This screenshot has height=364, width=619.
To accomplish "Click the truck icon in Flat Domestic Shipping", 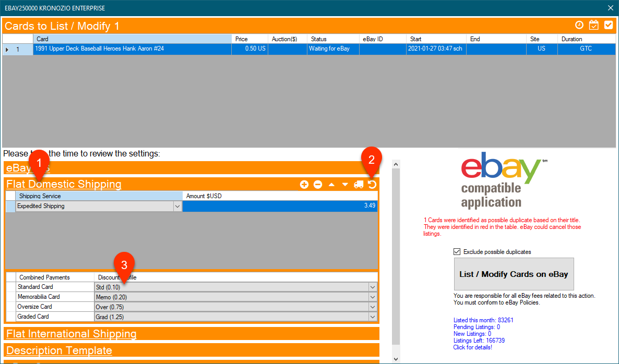I will click(359, 185).
